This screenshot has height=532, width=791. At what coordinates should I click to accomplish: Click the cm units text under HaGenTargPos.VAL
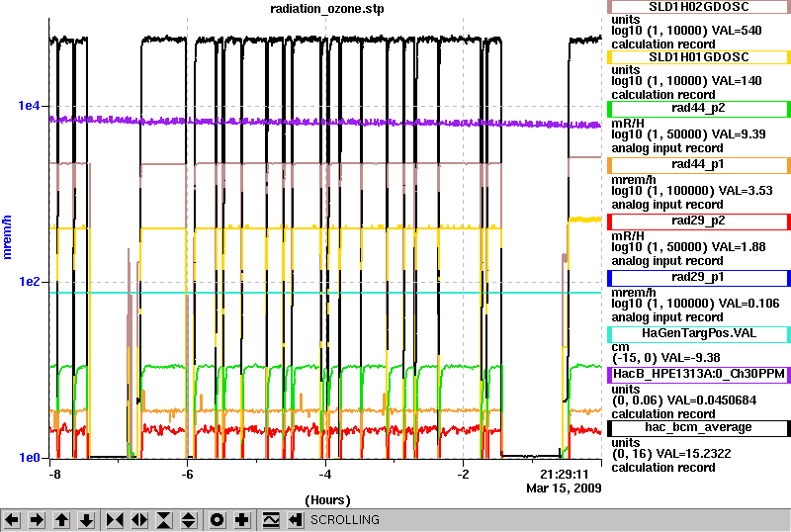click(x=621, y=347)
